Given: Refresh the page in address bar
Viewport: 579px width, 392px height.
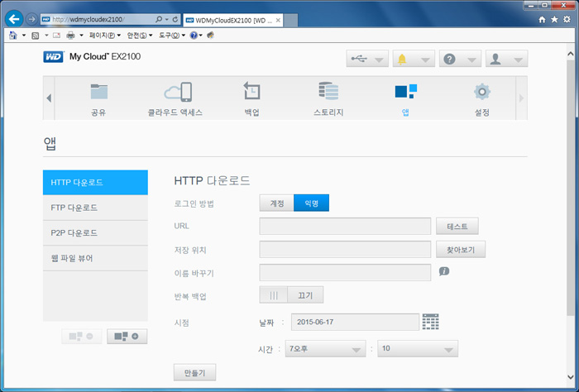Looking at the screenshot, I should point(175,19).
